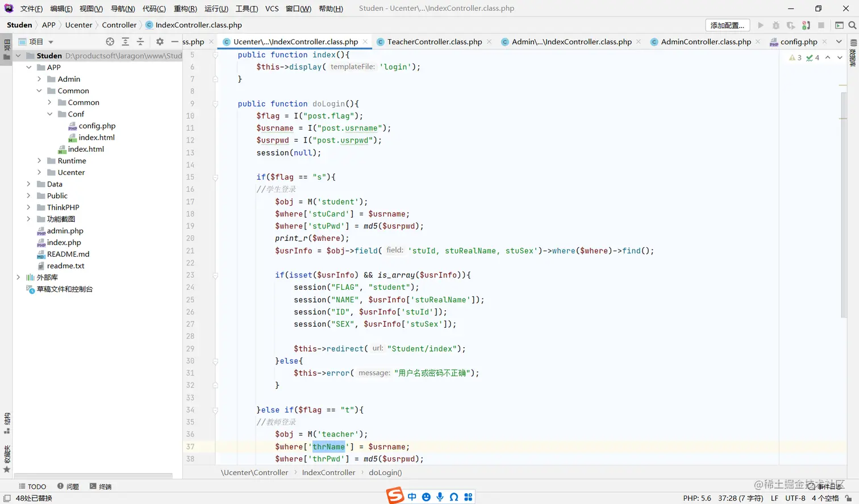Expand the 外部库 node

tap(18, 277)
